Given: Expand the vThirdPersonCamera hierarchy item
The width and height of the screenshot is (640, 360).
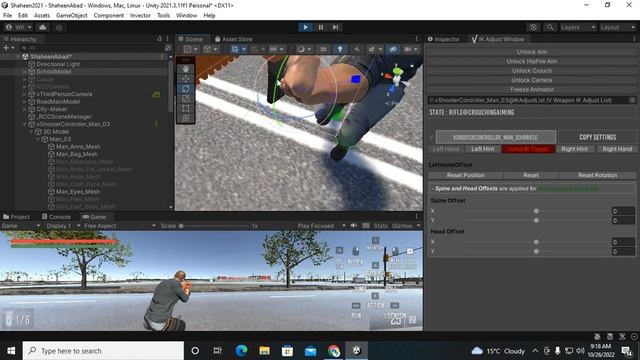Looking at the screenshot, I should tap(24, 94).
